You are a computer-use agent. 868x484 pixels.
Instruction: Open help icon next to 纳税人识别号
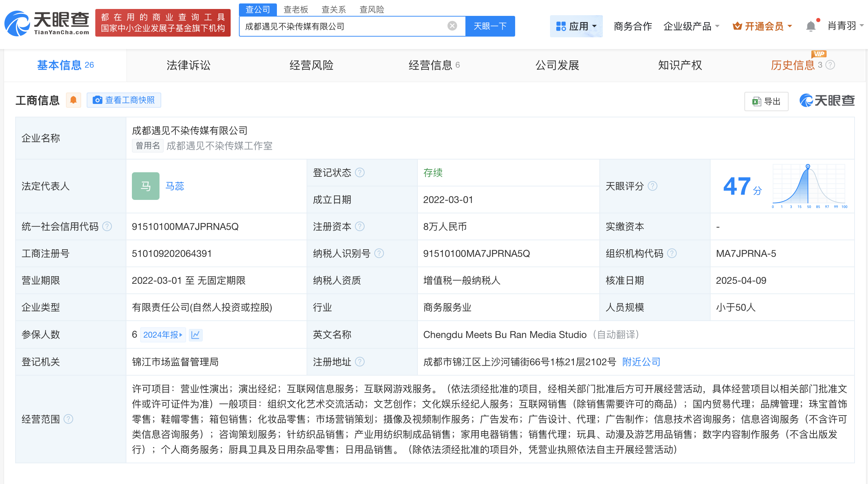point(379,253)
